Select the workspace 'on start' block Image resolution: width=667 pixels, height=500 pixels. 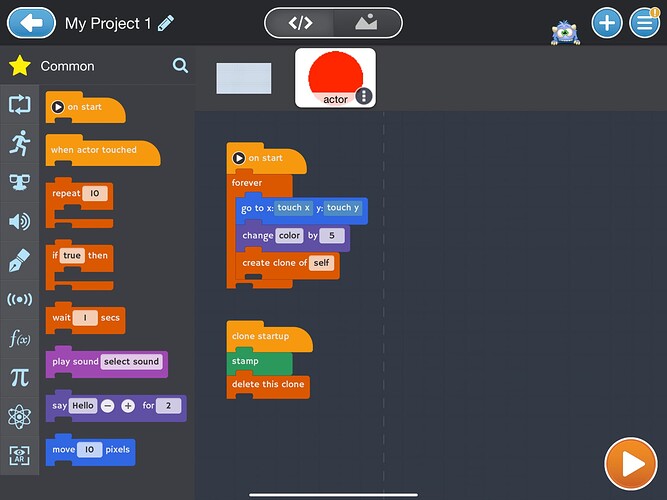(266, 158)
